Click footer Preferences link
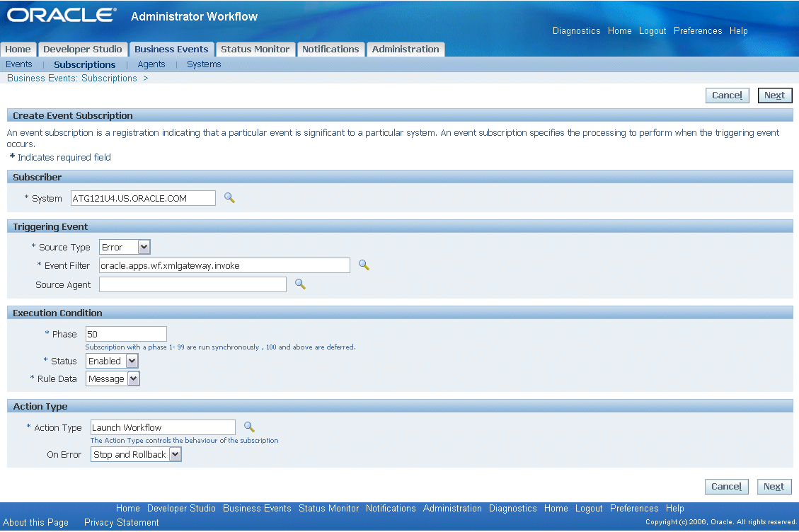799x532 pixels. coord(634,509)
